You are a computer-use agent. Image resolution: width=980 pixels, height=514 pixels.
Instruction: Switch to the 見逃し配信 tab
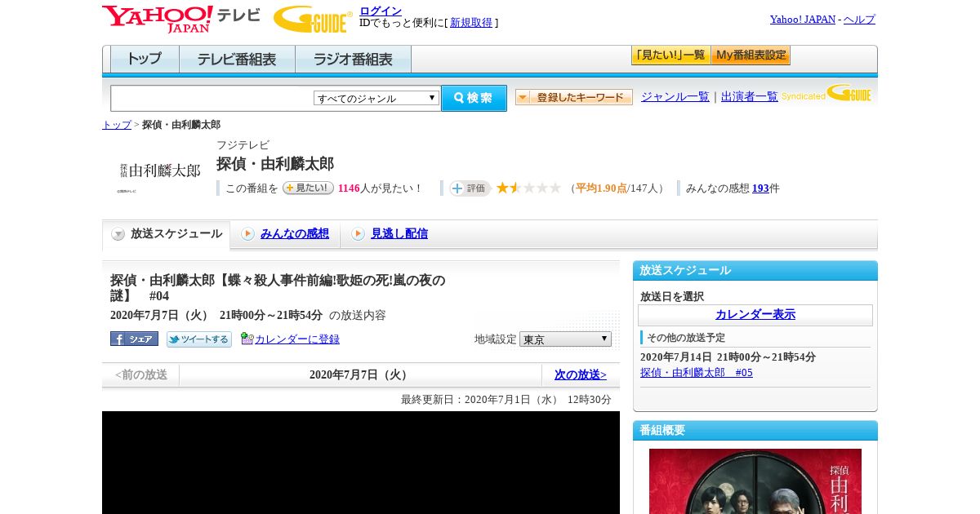[399, 233]
